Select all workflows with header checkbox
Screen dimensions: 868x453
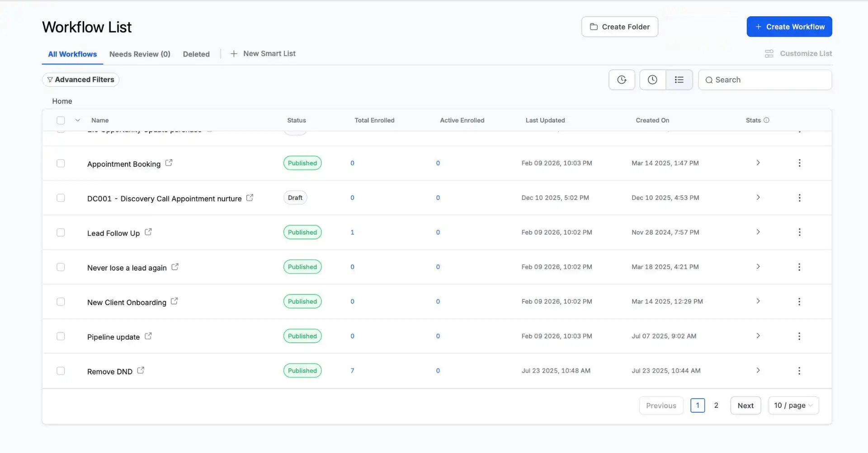click(x=61, y=120)
